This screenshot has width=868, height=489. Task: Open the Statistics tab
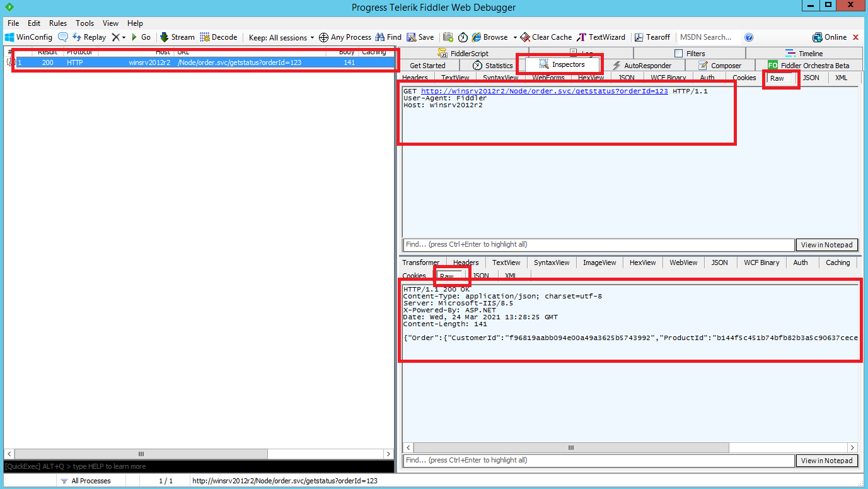493,66
